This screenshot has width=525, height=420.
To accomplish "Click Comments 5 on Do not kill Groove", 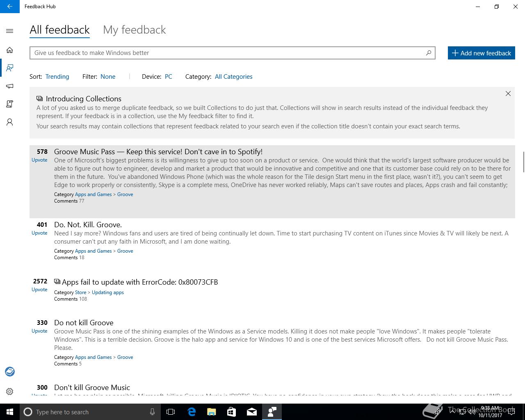I will tap(68, 364).
